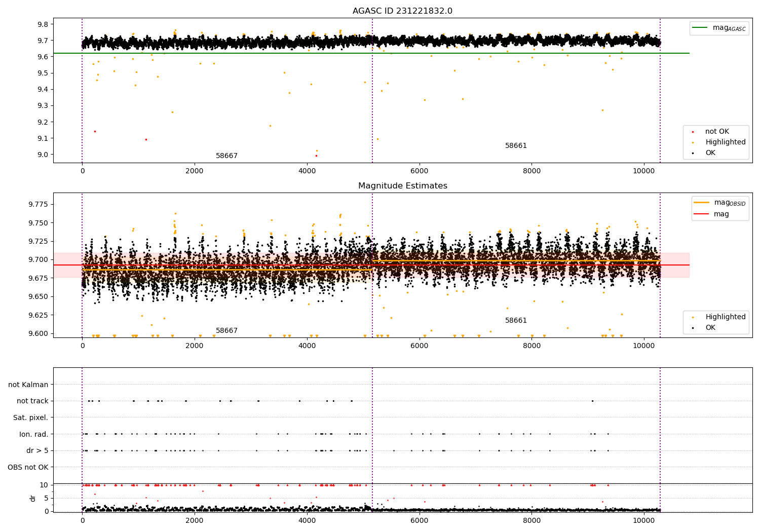
Task: Click the "not Kalman" row label
Action: (x=28, y=385)
